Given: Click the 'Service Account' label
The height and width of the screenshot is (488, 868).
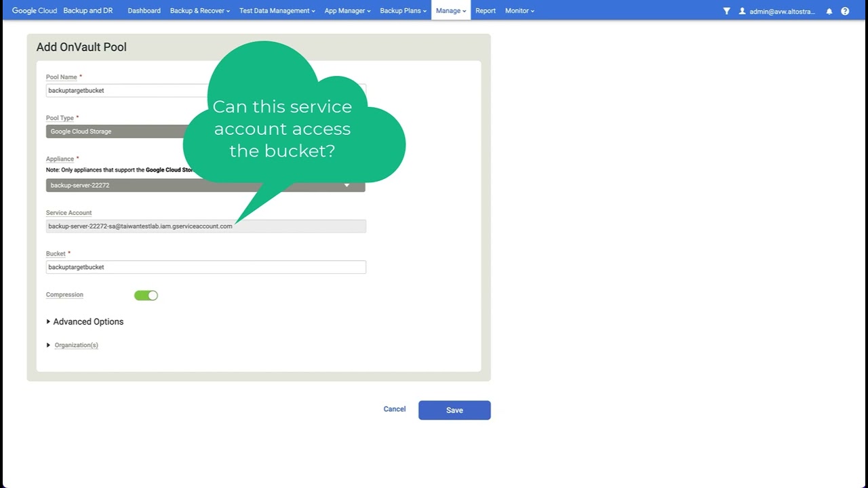Looking at the screenshot, I should [68, 213].
